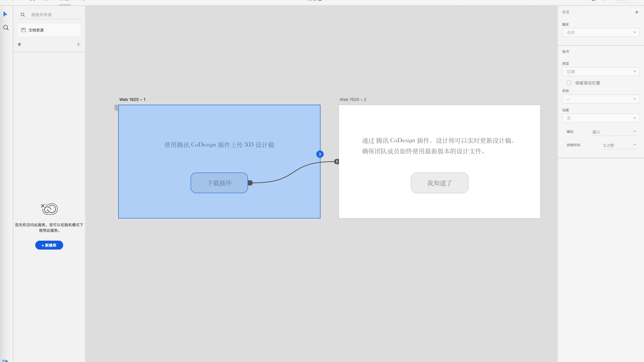Click the blue connection arrow on Web 1920 – 1

point(320,154)
